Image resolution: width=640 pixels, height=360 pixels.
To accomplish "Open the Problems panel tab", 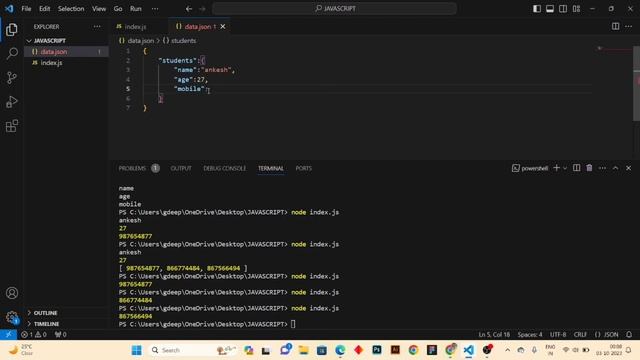I will (132, 168).
